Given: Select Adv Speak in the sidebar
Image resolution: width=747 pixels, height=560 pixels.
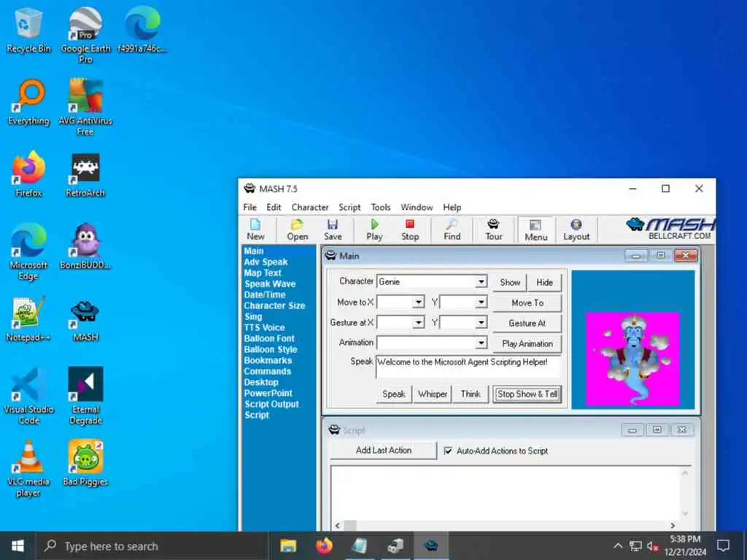Looking at the screenshot, I should (x=266, y=262).
